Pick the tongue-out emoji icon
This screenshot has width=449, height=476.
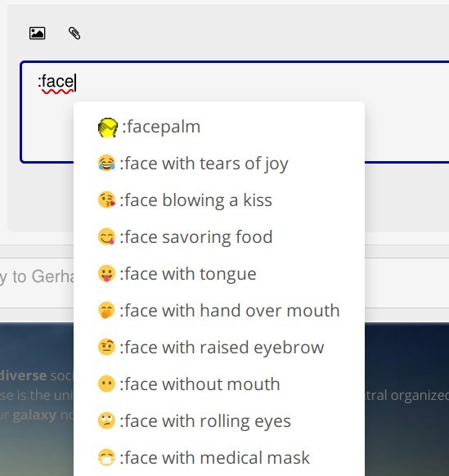click(x=106, y=273)
